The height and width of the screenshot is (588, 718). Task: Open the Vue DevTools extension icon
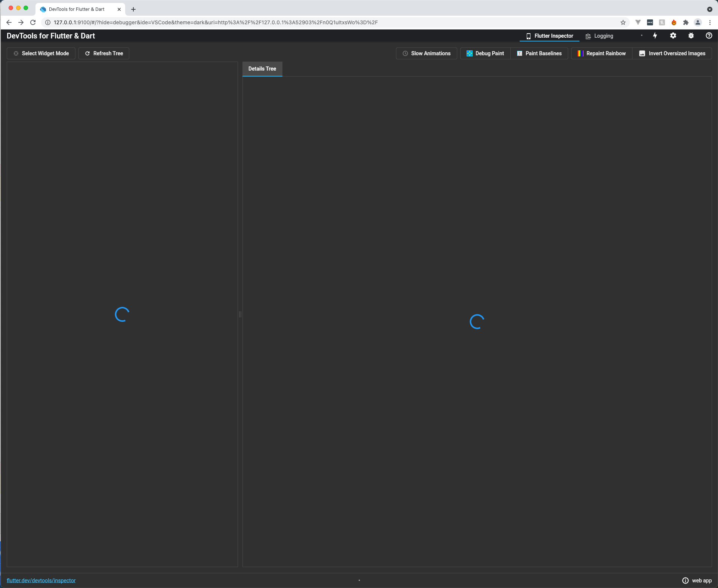(638, 22)
